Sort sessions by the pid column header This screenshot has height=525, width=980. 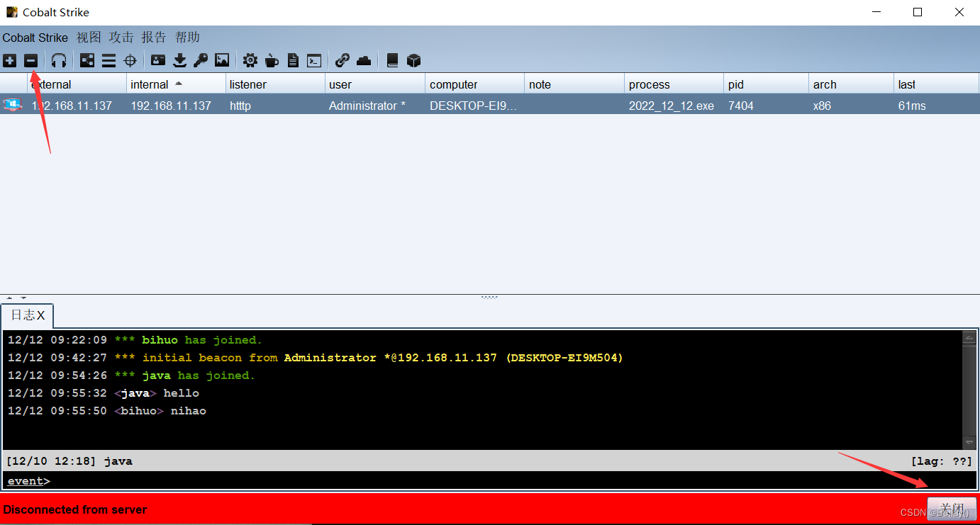767,84
